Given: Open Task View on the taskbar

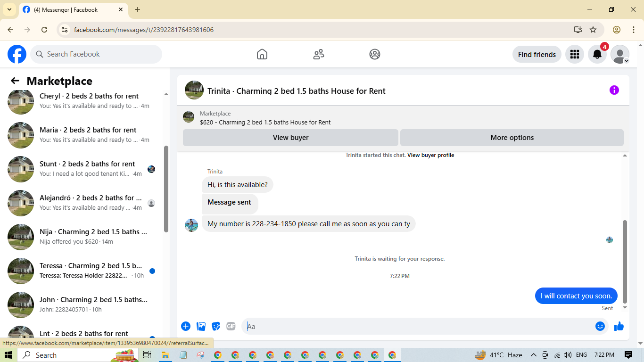Looking at the screenshot, I should (147, 355).
